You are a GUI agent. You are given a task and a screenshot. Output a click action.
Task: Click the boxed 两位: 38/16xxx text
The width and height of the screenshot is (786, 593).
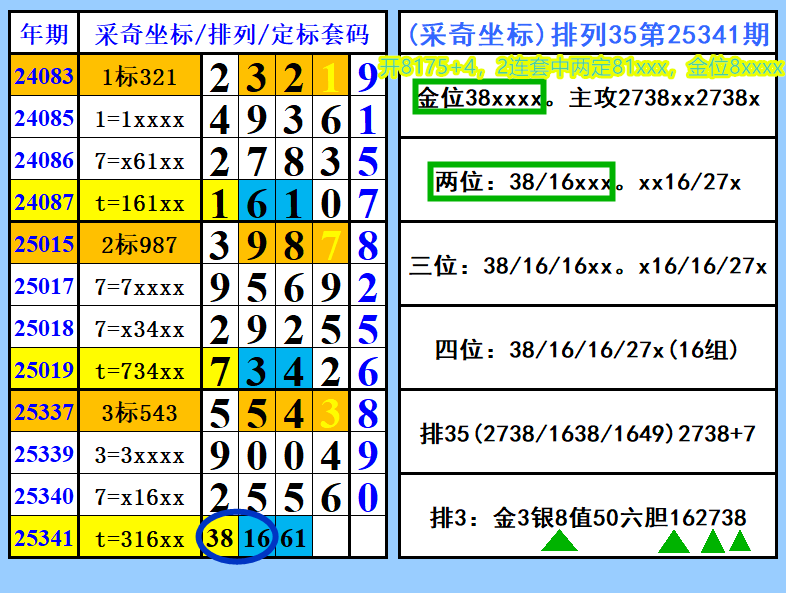521,181
